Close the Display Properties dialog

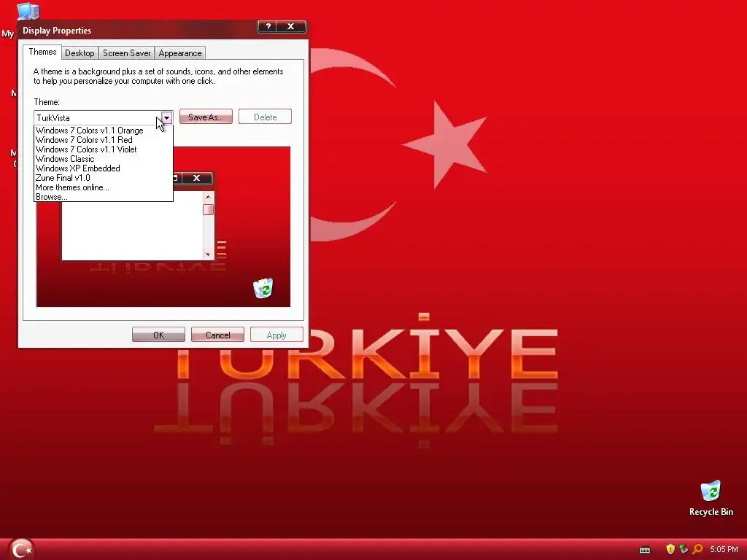[x=290, y=27]
